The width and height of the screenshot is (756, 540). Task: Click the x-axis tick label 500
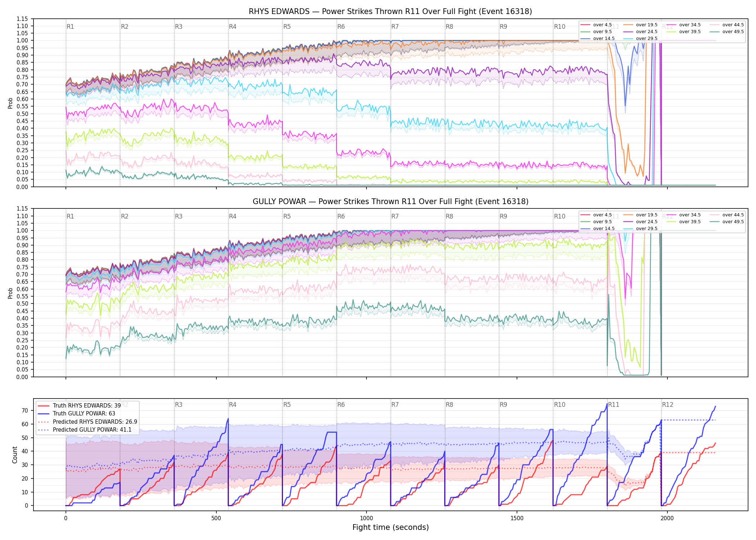[216, 518]
